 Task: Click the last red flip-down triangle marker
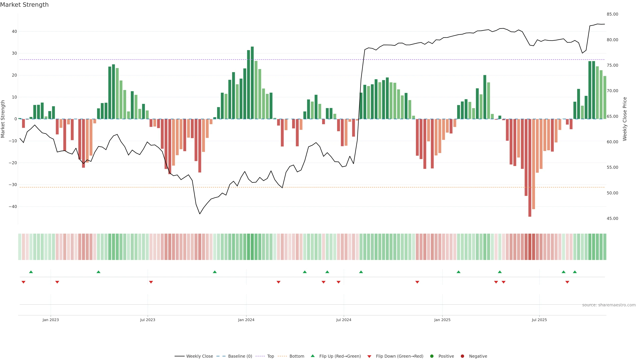tap(567, 282)
